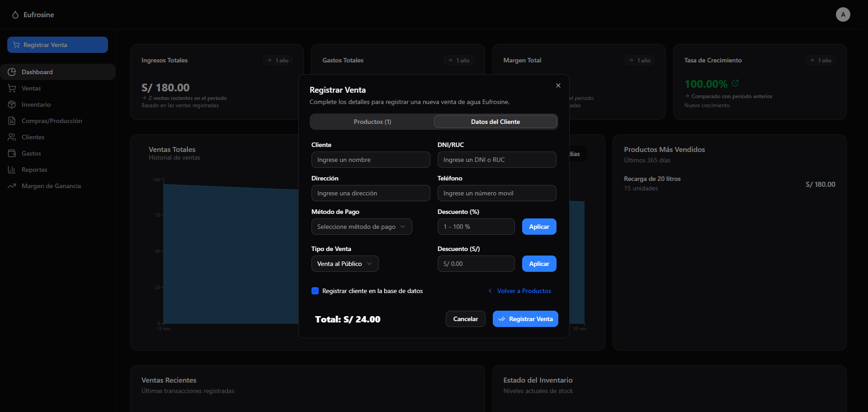Open Compras/Producción in the sidebar

57,121
